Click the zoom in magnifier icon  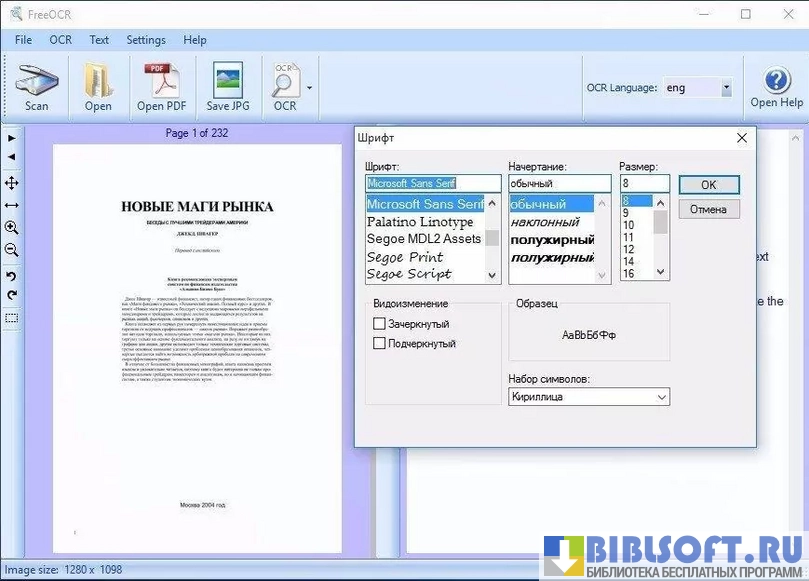(12, 228)
